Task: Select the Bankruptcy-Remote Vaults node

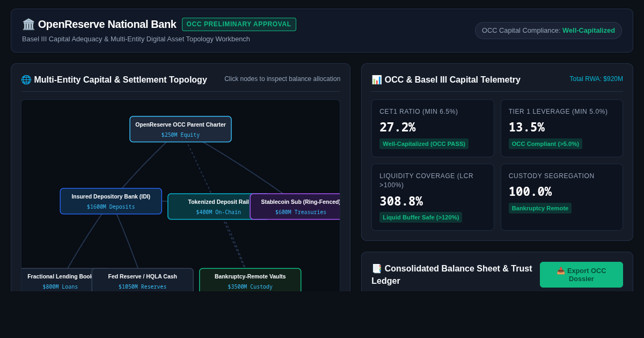Action: click(250, 281)
